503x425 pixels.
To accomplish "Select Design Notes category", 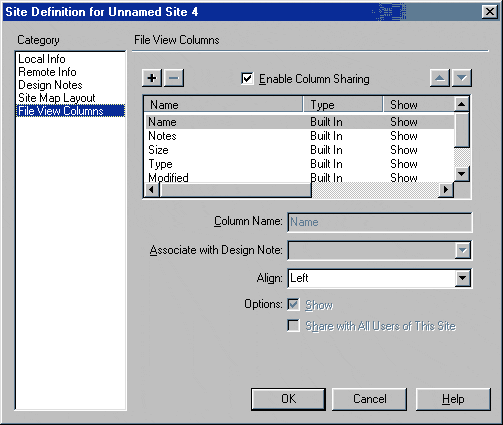I will tap(50, 85).
